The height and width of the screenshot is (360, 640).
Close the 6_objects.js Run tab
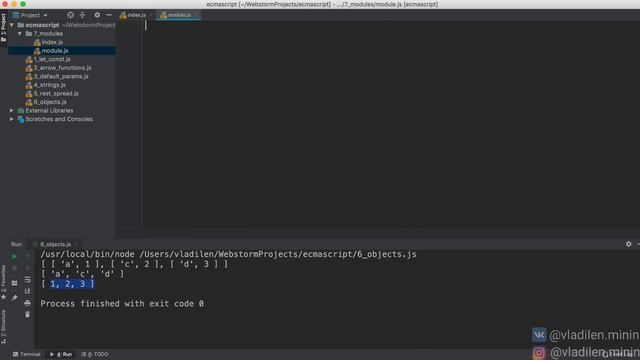click(76, 244)
